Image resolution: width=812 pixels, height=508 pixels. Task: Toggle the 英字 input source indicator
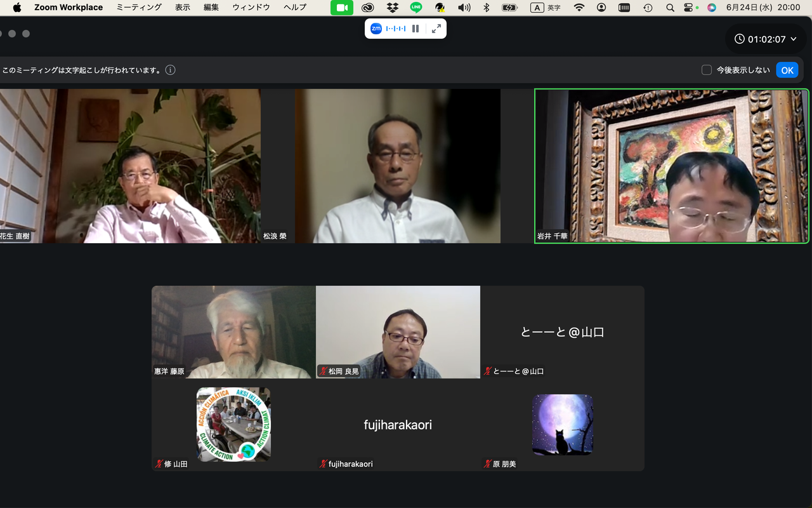pyautogui.click(x=546, y=8)
